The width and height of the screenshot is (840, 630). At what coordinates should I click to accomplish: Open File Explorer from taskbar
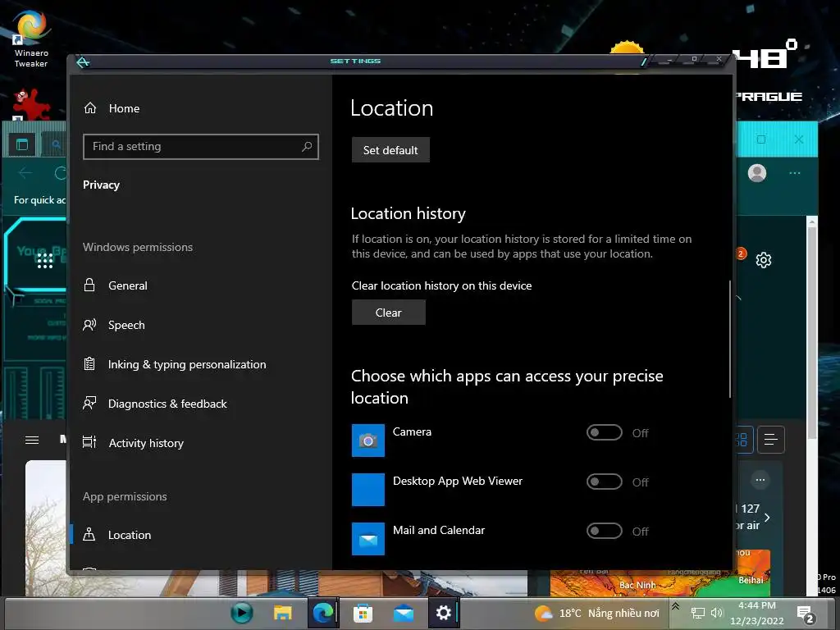click(x=283, y=612)
